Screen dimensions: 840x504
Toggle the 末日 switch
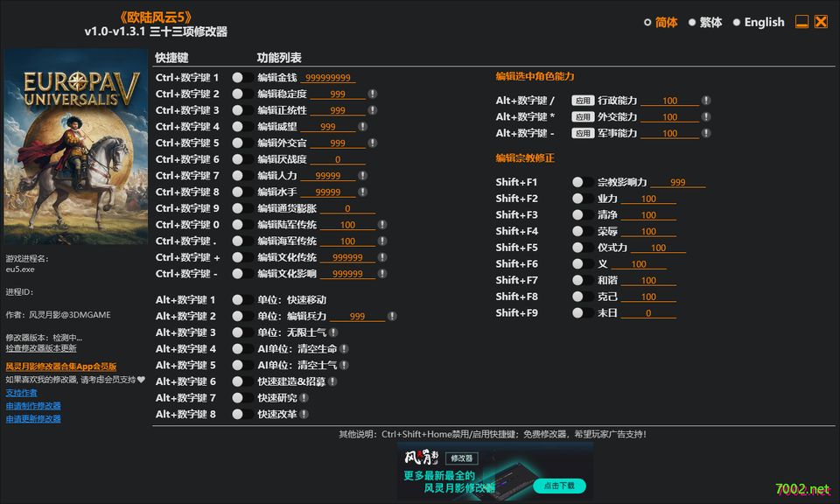point(583,312)
